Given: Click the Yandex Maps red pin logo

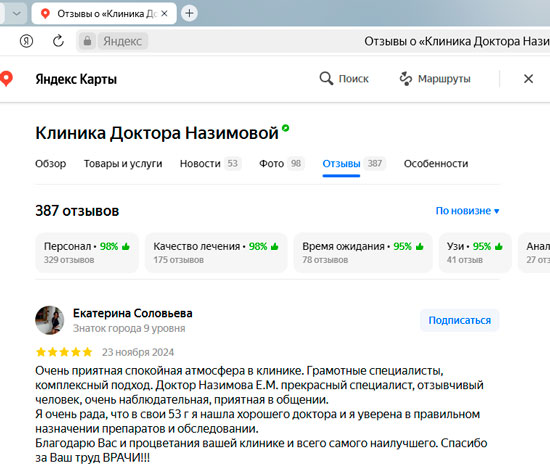Looking at the screenshot, I should point(6,79).
